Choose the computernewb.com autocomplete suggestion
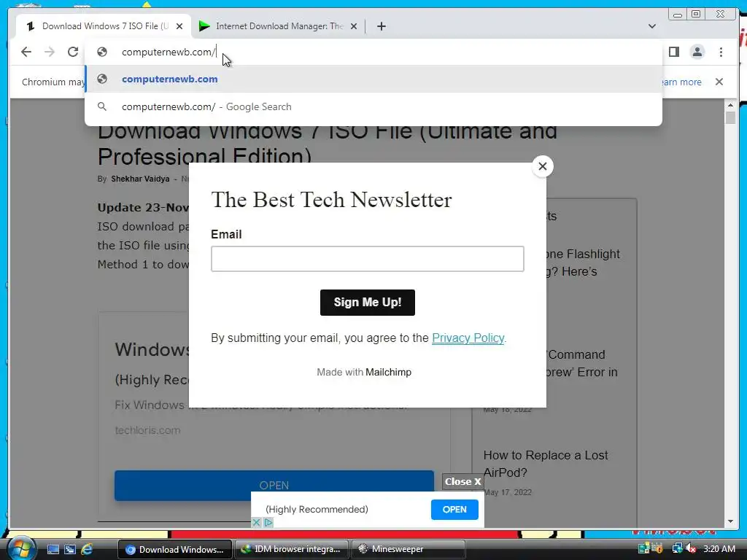Screen dimensions: 747x560 (373, 79)
